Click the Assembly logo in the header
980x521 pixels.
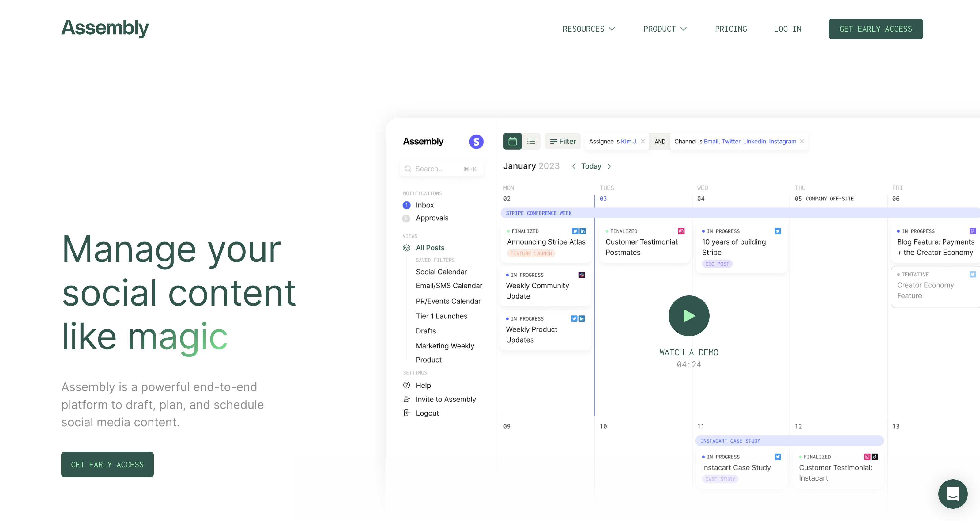click(105, 28)
